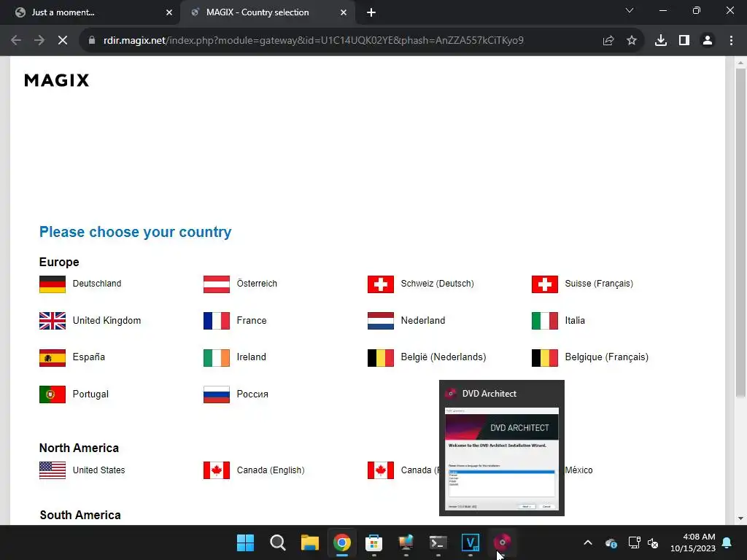The width and height of the screenshot is (747, 560).
Task: Click the DVD Architect window preview thumbnail
Action: pyautogui.click(x=502, y=459)
